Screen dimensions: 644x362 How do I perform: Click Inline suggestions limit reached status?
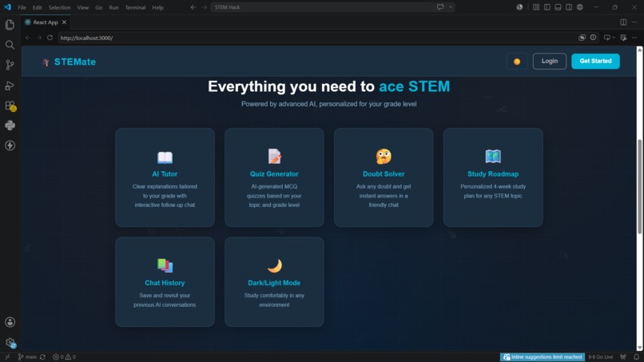click(x=543, y=357)
